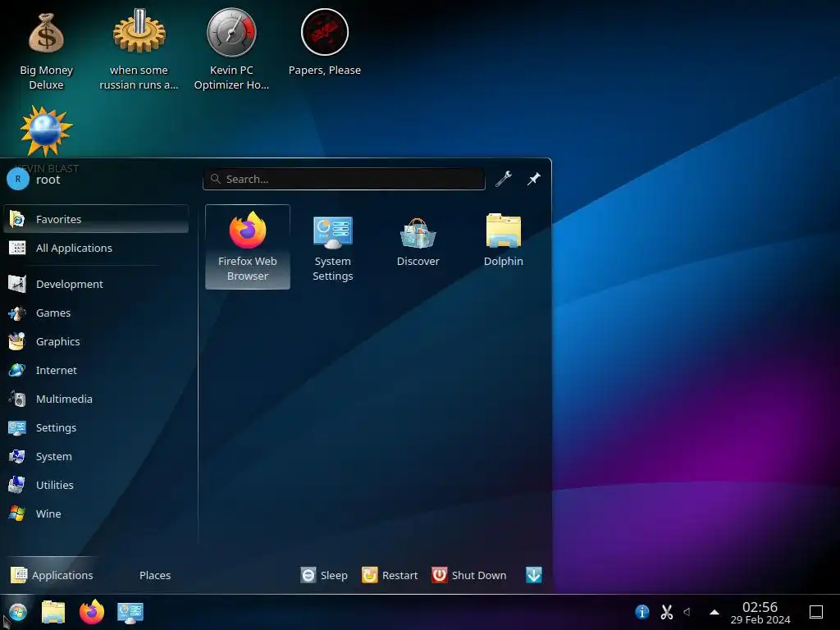Screen dimensions: 840x630
Task: Switch to the Applications tab
Action: pyautogui.click(x=52, y=575)
